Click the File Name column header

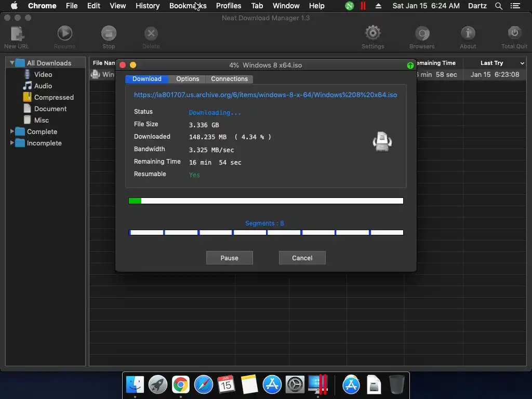103,63
